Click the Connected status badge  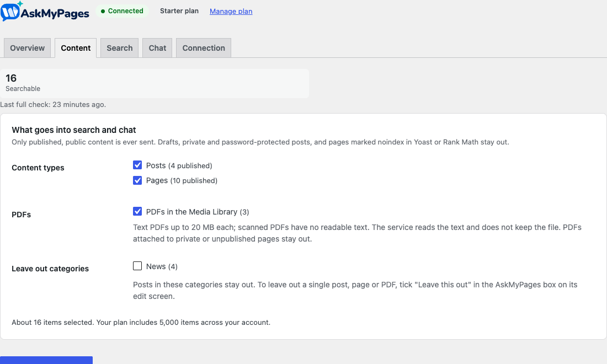pyautogui.click(x=122, y=11)
